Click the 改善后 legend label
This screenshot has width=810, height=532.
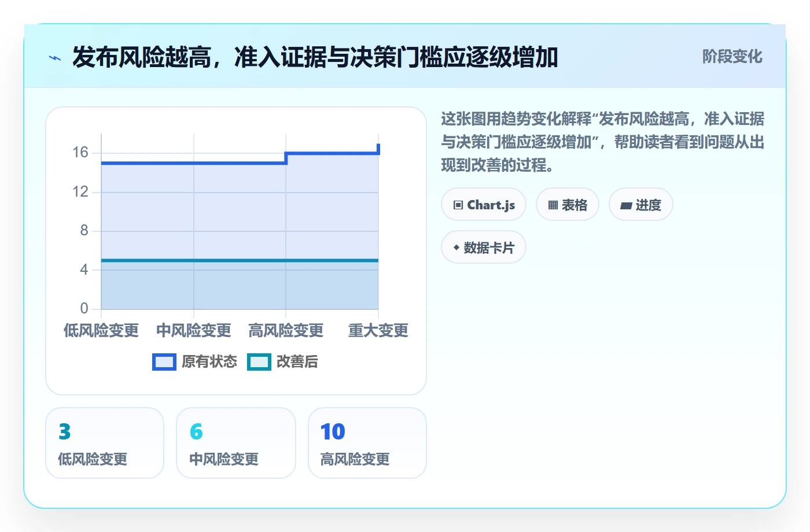pyautogui.click(x=297, y=362)
